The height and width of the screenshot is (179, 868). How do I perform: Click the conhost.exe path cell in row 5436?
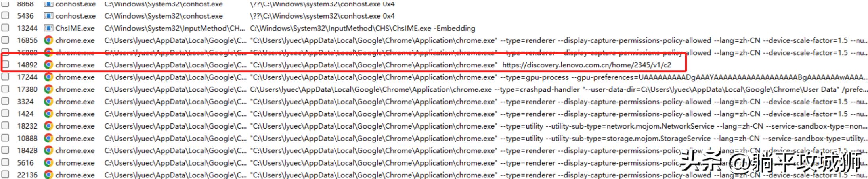click(x=164, y=16)
